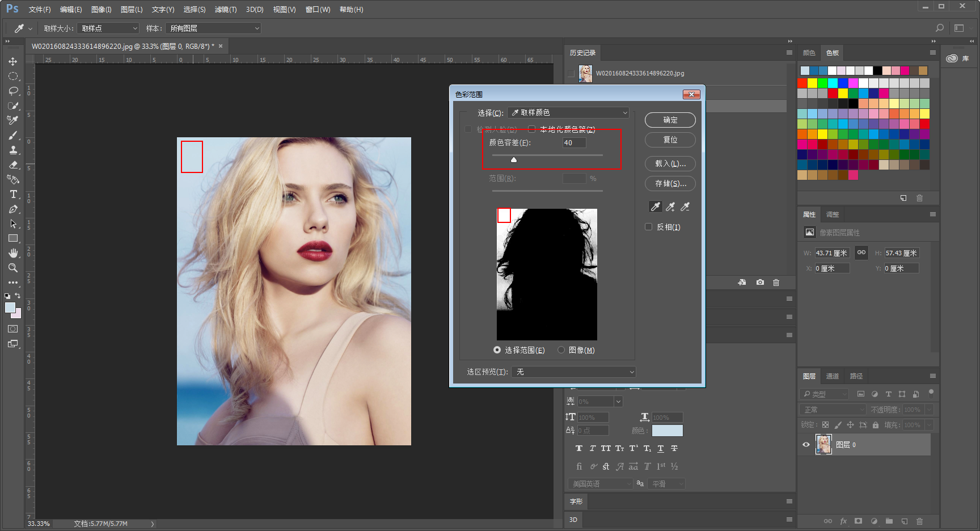Hide 图层 0 using the eye icon
980x531 pixels.
tap(806, 445)
